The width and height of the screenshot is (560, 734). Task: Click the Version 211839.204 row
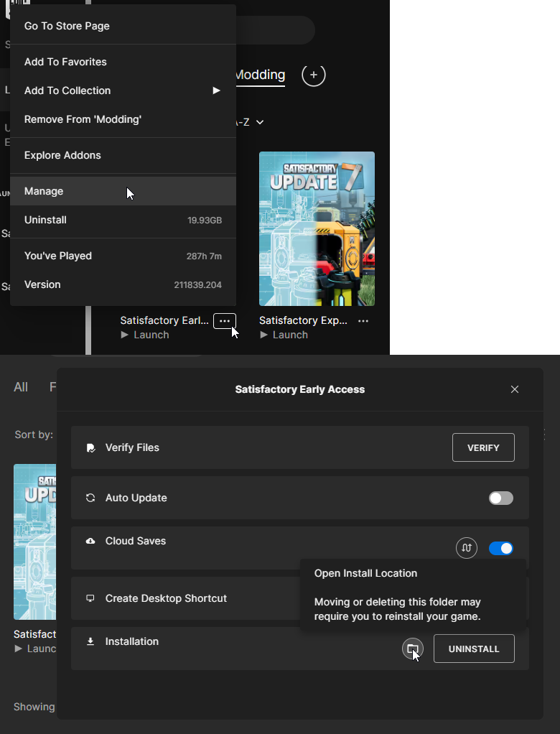click(123, 284)
